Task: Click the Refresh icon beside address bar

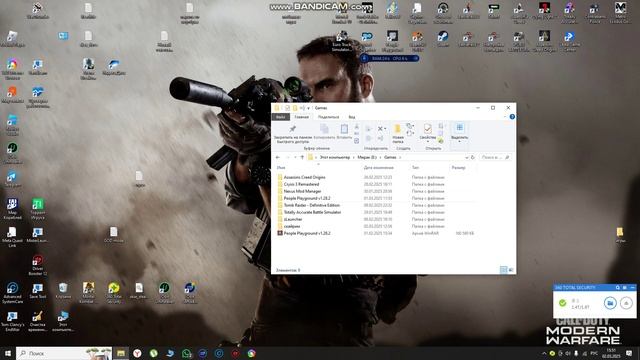Action: (x=473, y=157)
